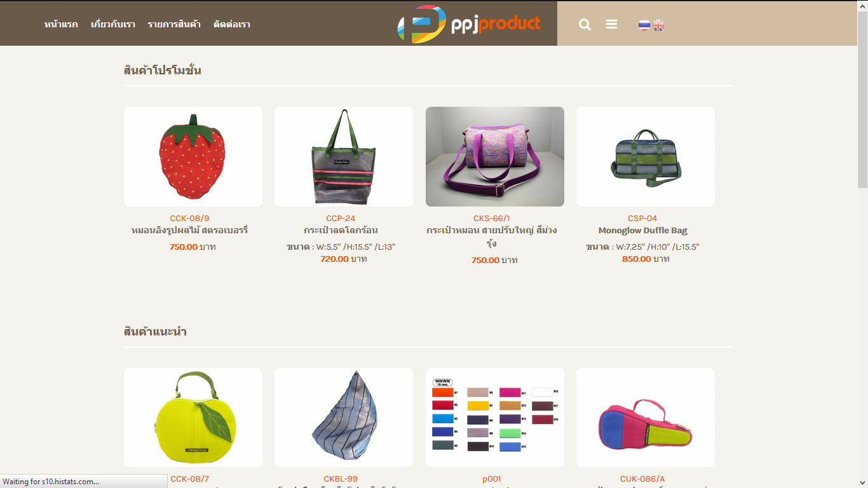This screenshot has width=868, height=488.
Task: Click the strawberry pillow product image
Action: click(x=193, y=156)
